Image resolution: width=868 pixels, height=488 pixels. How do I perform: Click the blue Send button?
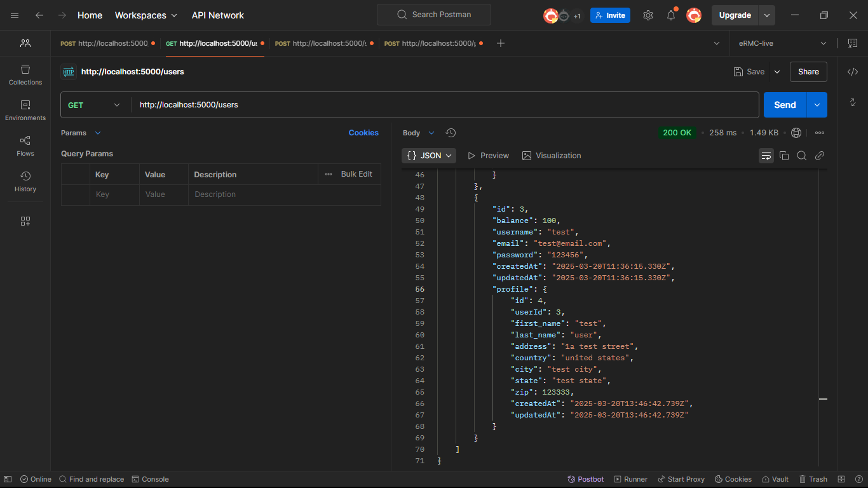[x=785, y=105]
